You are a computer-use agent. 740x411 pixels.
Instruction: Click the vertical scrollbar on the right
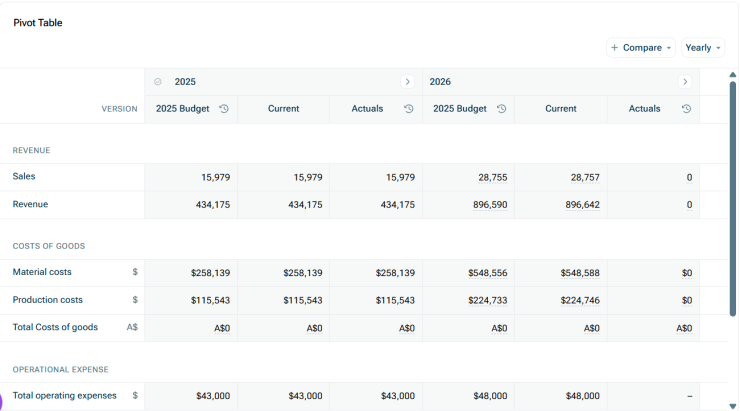(x=732, y=200)
